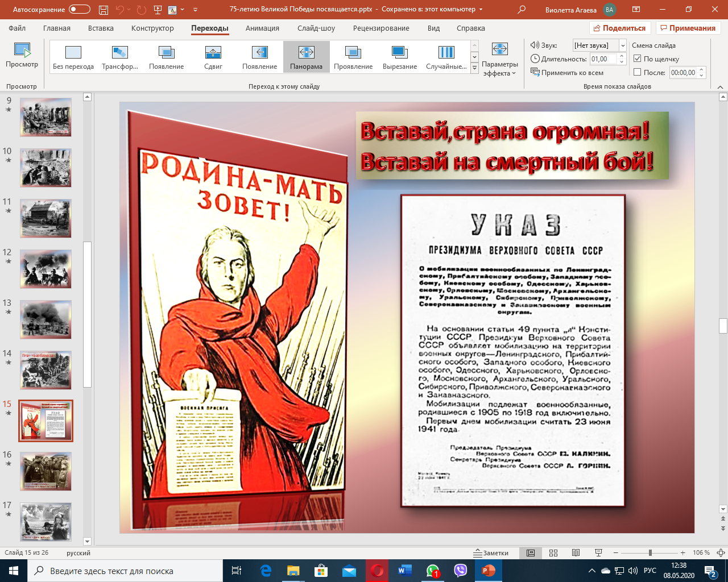Open the Анимация tab

click(x=262, y=28)
